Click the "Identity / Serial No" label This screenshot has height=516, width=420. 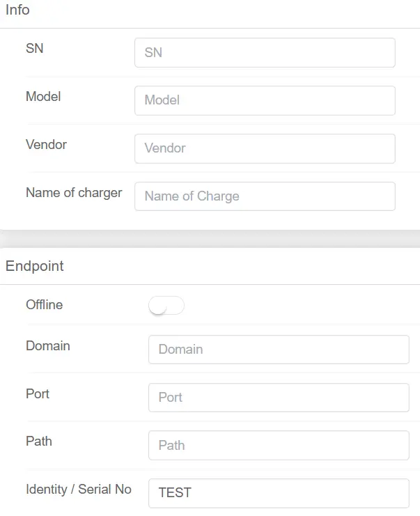(x=79, y=490)
